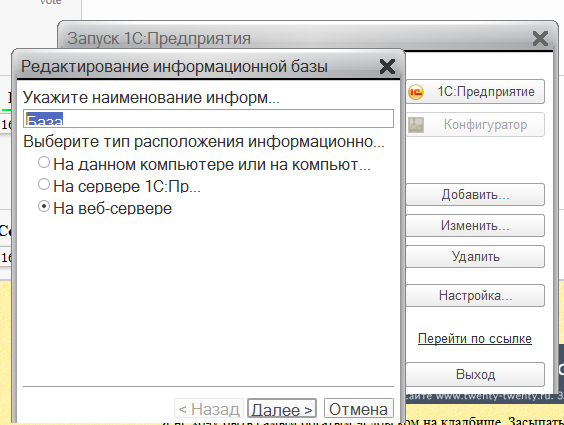The image size is (564, 425).
Task: Click the disabled '< Назад' button
Action: 209,409
